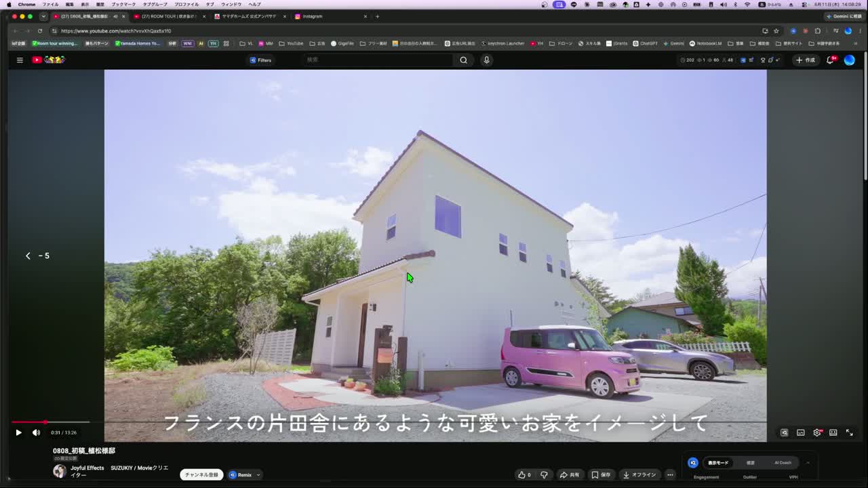Viewport: 868px width, 488px height.
Task: Select the 概要 tab in vidIQ panel
Action: [751, 463]
